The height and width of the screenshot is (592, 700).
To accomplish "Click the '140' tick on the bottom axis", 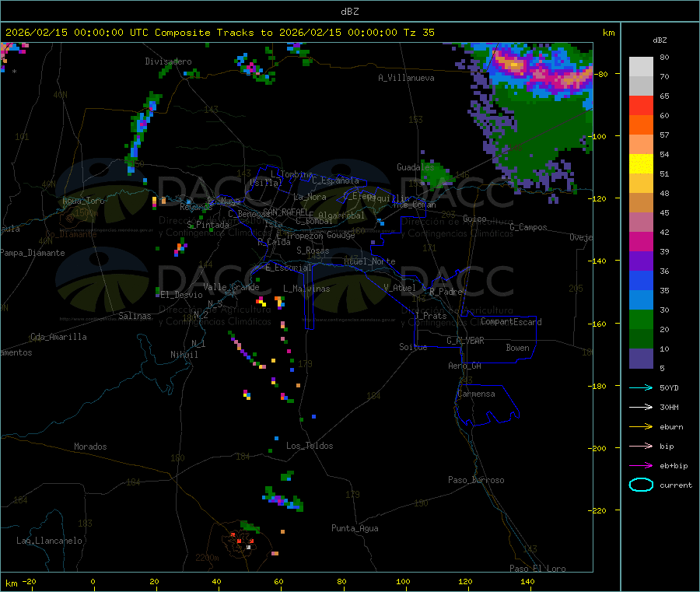I will pyautogui.click(x=527, y=581).
